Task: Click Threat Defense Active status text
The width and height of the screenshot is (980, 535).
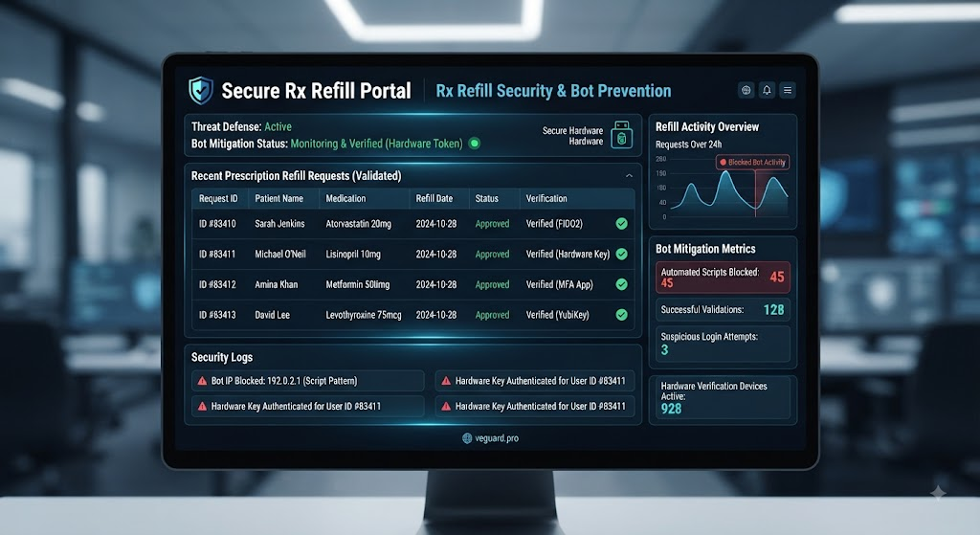Action: click(241, 127)
